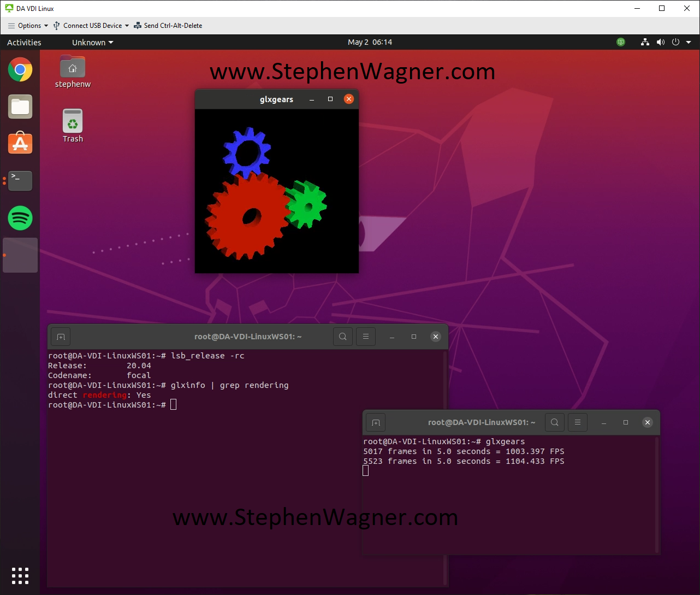
Task: Open a new tab in the root terminal
Action: (60, 337)
